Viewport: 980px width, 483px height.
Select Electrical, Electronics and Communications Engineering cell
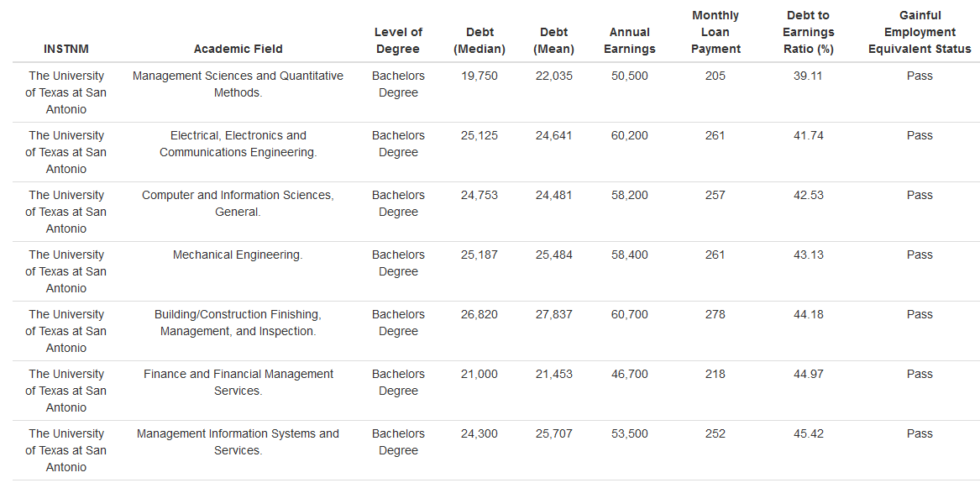[x=238, y=144]
